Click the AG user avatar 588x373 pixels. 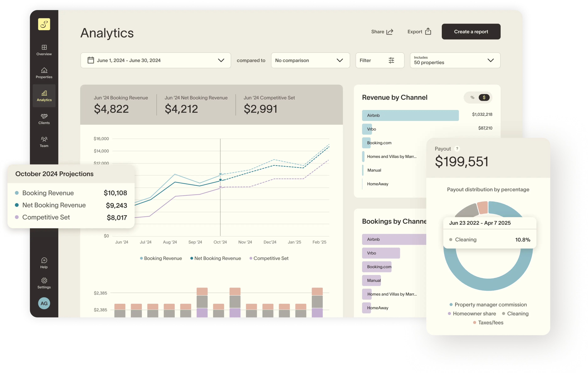coord(44,303)
